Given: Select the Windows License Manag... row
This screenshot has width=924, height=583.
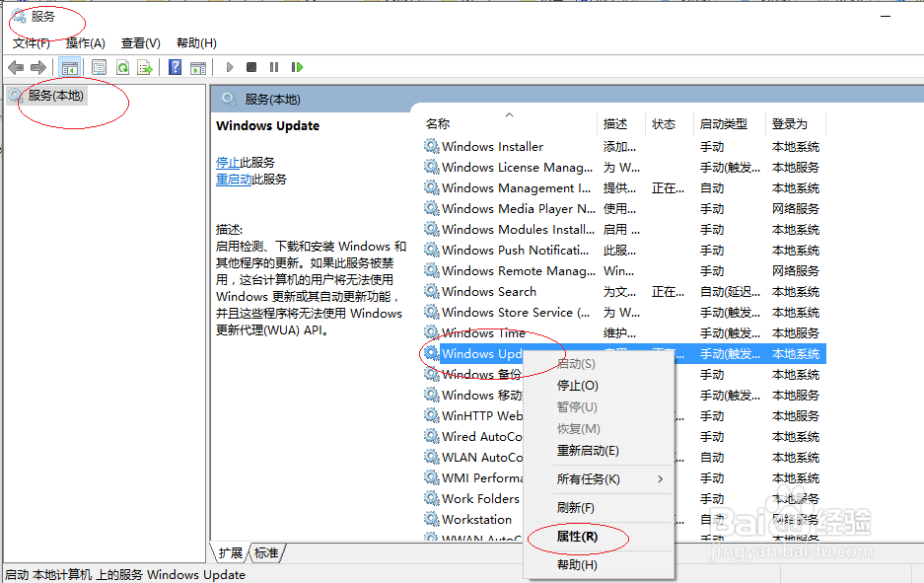Looking at the screenshot, I should (624, 168).
